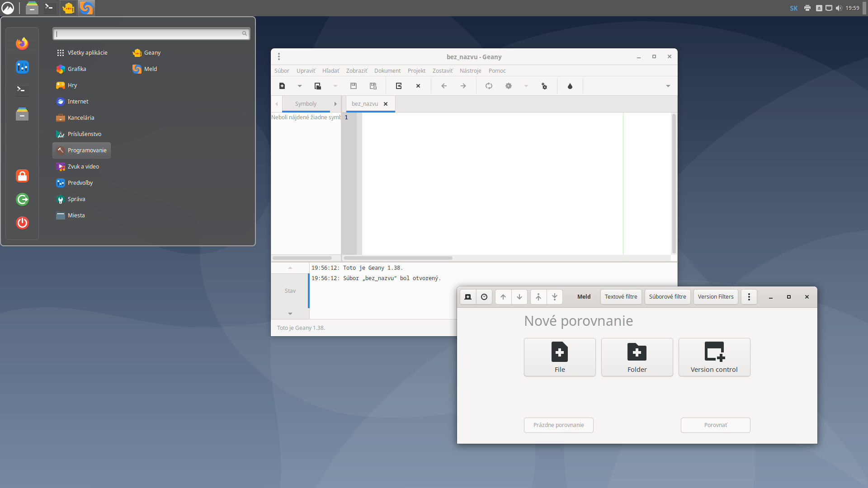Choose File comparison in Meld
Viewport: 868px width, 488px height.
coord(560,357)
